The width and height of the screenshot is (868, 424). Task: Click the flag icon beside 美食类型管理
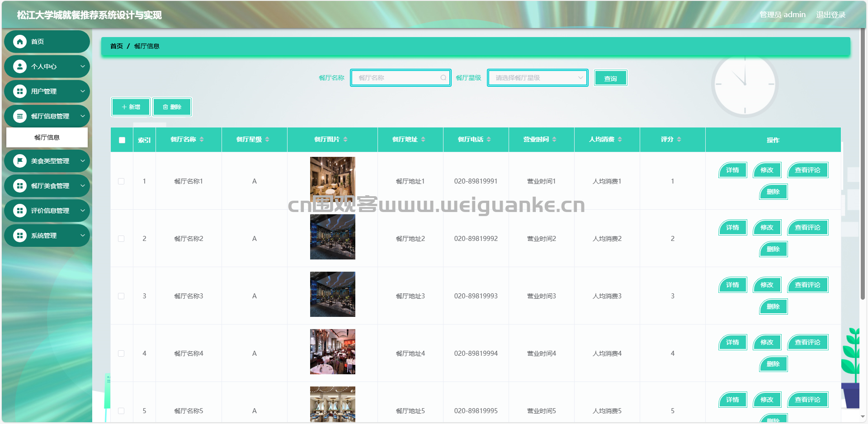19,161
